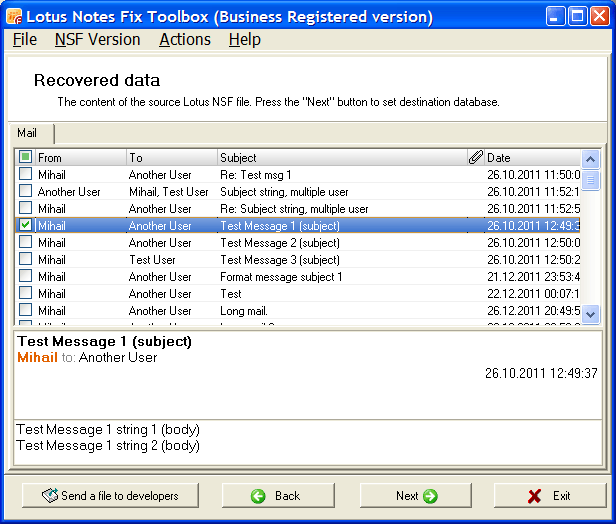Switch to the Mail tab
This screenshot has width=616, height=524.
[31, 134]
